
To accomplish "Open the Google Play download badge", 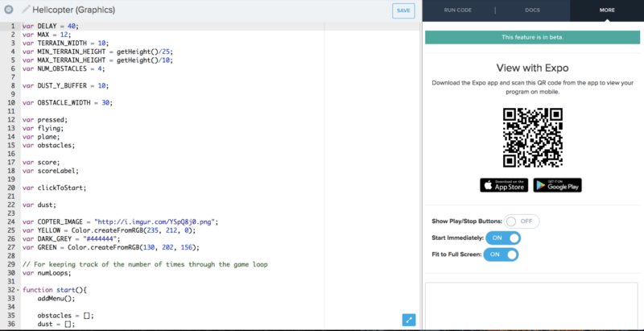I will point(557,185).
